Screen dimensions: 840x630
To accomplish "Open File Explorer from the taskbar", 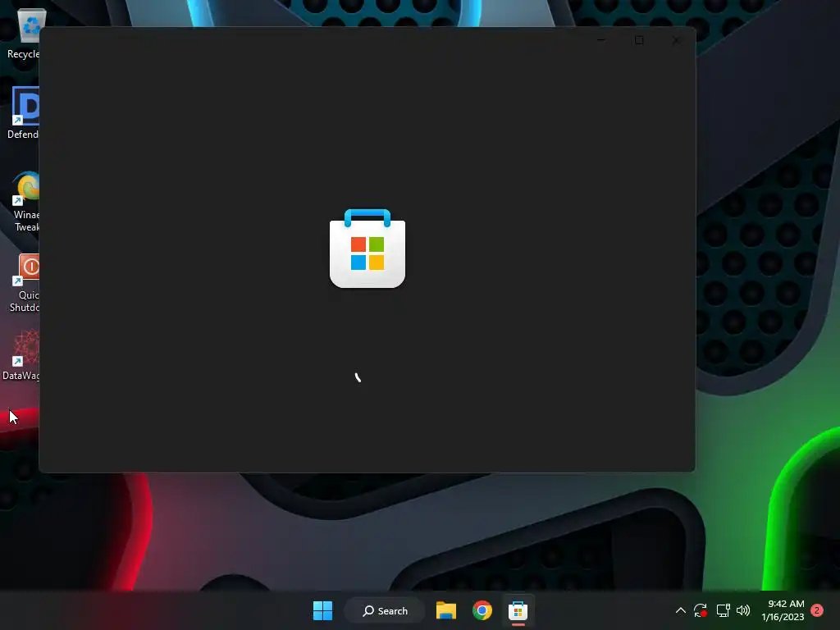I will coord(445,610).
